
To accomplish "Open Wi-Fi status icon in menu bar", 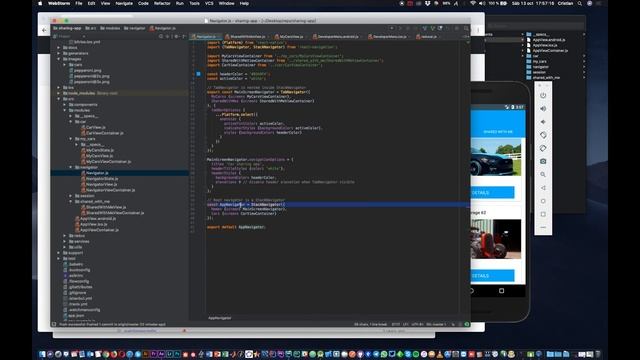I will (x=473, y=3).
